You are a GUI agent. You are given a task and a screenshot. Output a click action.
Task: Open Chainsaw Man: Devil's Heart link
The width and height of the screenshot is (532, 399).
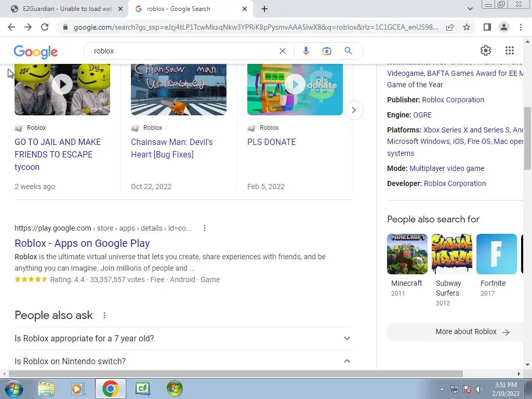171,148
